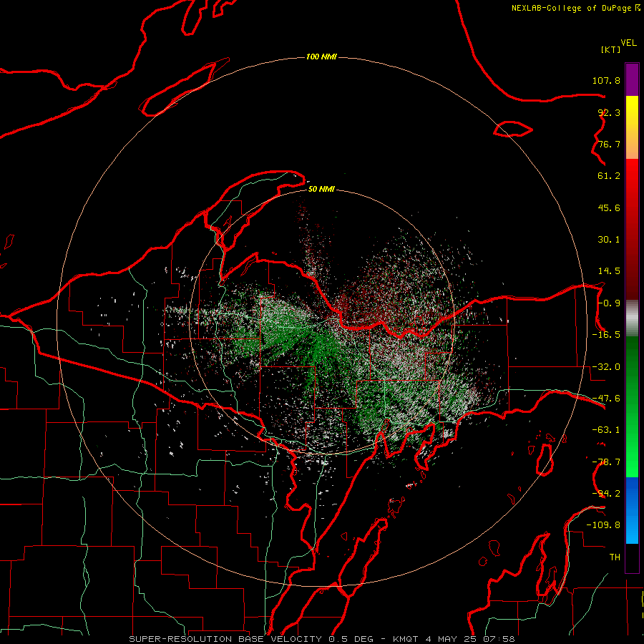
Task: Click the 100 NMI range ring label
Action: (x=321, y=57)
